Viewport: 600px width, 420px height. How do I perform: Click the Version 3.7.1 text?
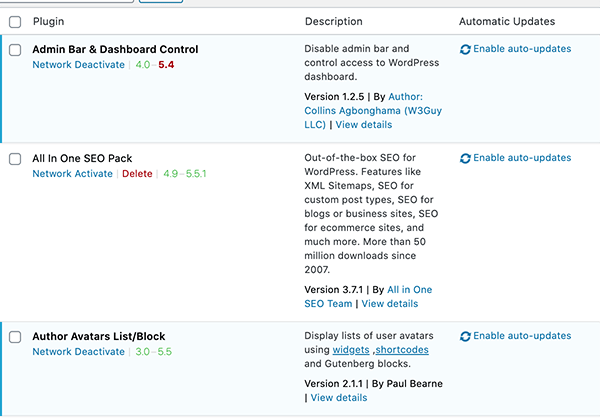[x=333, y=290]
